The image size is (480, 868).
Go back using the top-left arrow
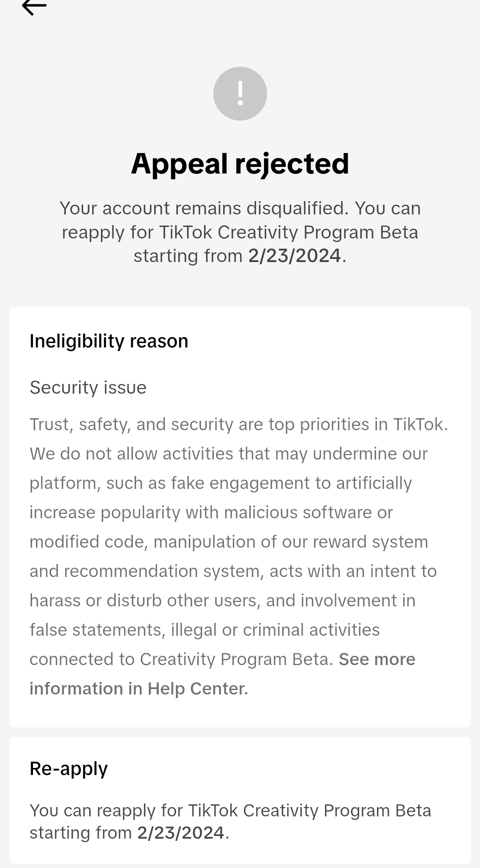pyautogui.click(x=34, y=6)
